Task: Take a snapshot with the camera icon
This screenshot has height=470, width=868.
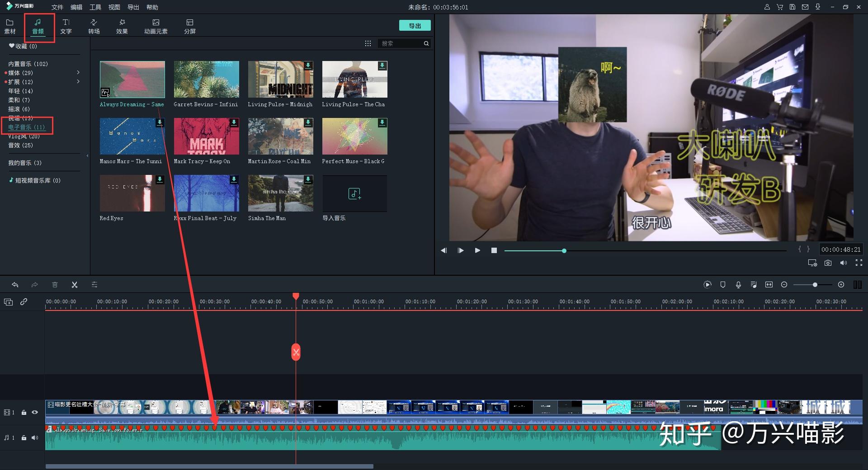Action: click(828, 263)
